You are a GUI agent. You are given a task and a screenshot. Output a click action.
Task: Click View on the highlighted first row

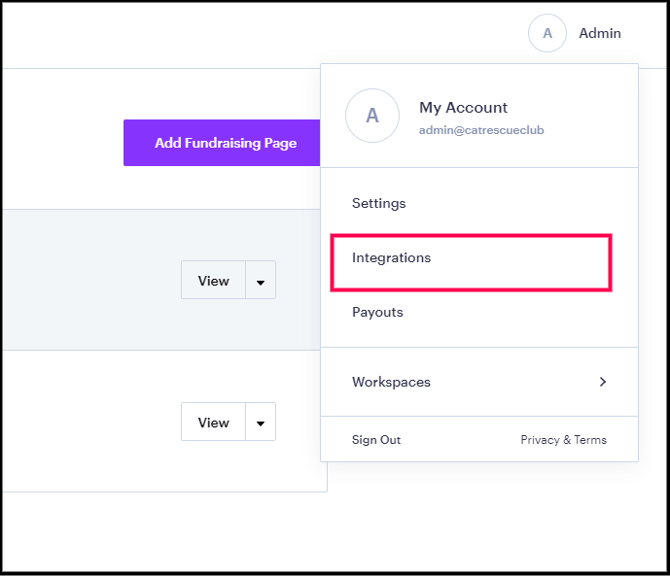click(213, 281)
